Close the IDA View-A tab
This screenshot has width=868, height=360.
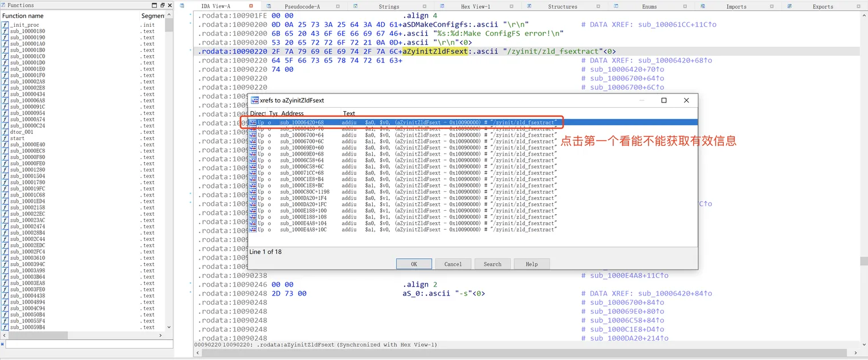251,6
